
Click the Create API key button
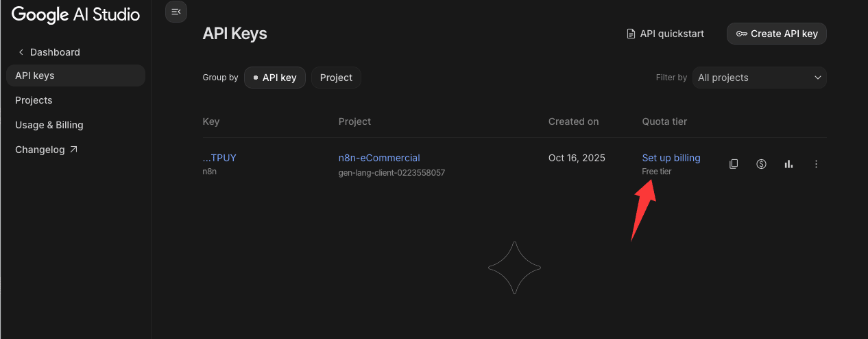click(x=777, y=34)
